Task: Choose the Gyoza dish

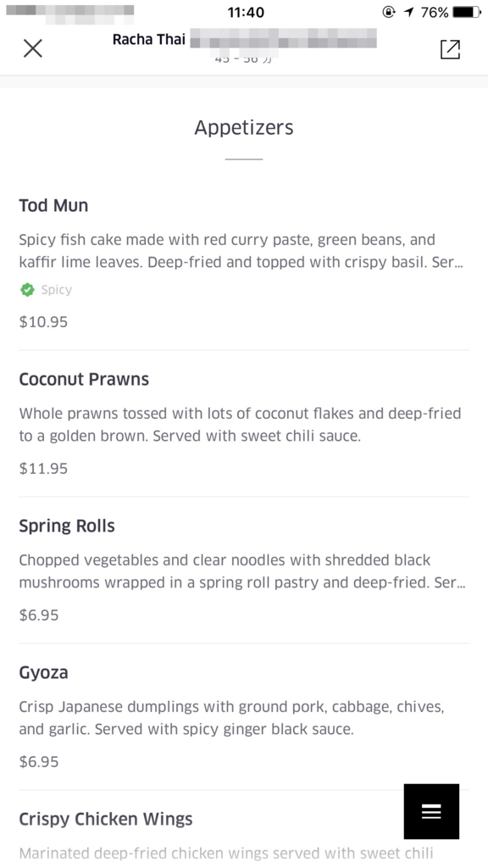Action: [244, 717]
